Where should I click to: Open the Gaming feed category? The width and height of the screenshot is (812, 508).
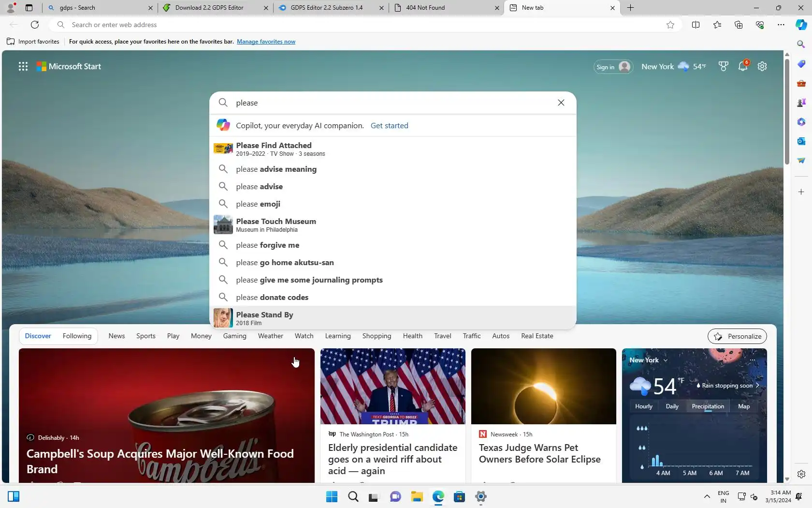tap(234, 336)
